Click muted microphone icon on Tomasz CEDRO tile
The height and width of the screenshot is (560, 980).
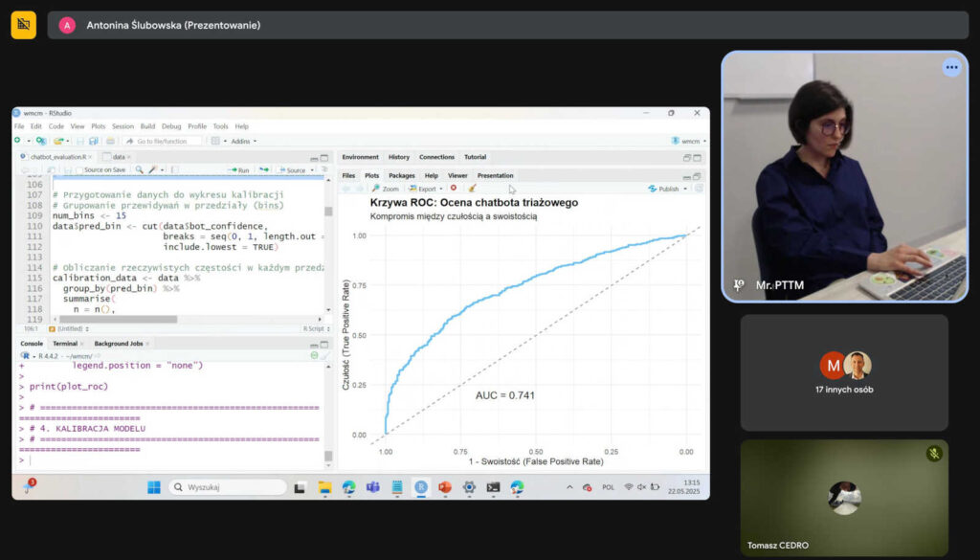click(x=934, y=454)
